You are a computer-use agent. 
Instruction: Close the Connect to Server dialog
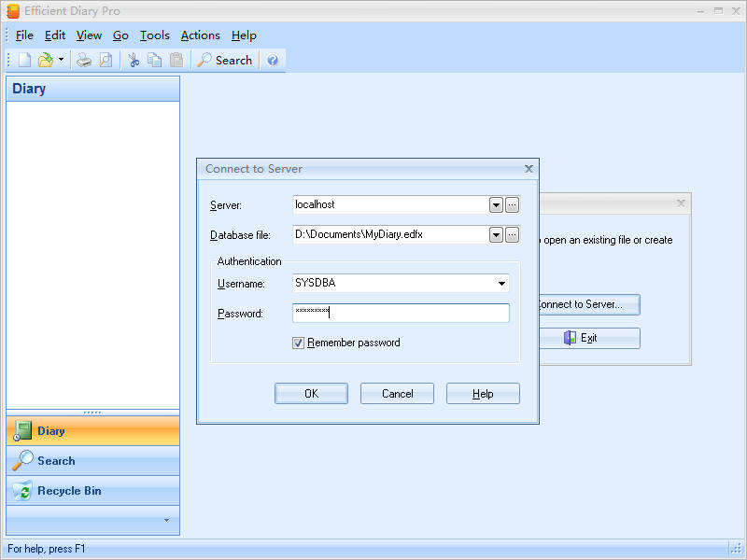[x=529, y=169]
